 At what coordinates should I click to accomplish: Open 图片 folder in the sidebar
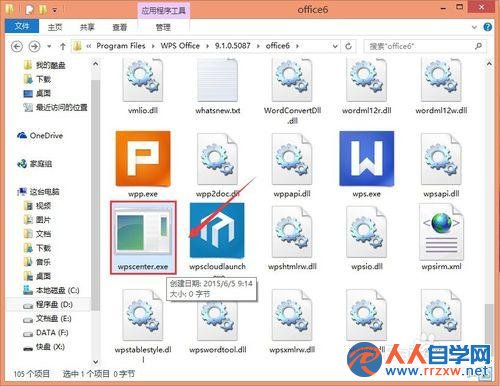pos(37,220)
